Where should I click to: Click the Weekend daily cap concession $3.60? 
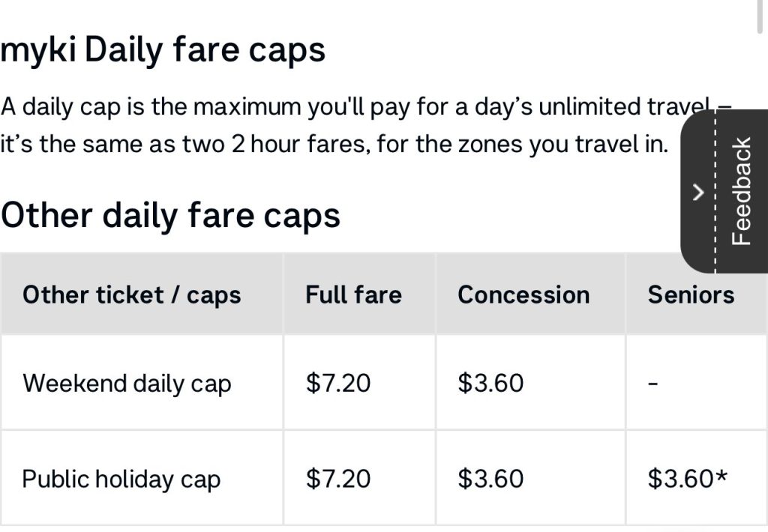tap(490, 383)
